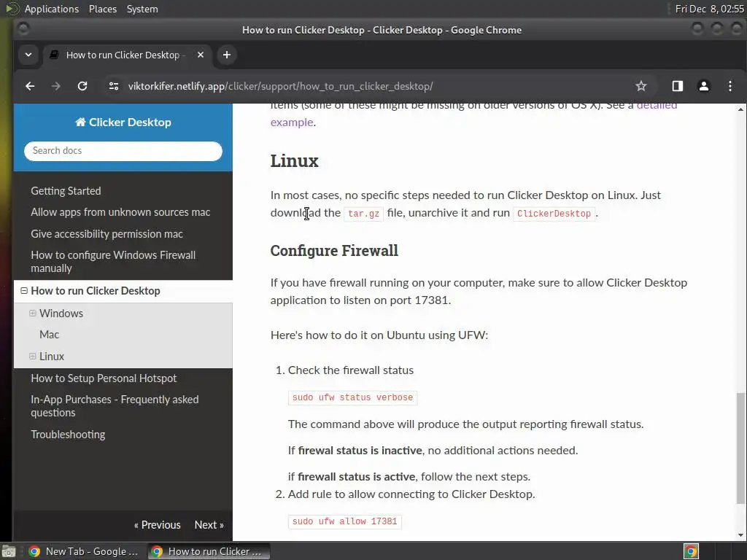Open the System menu

click(142, 9)
